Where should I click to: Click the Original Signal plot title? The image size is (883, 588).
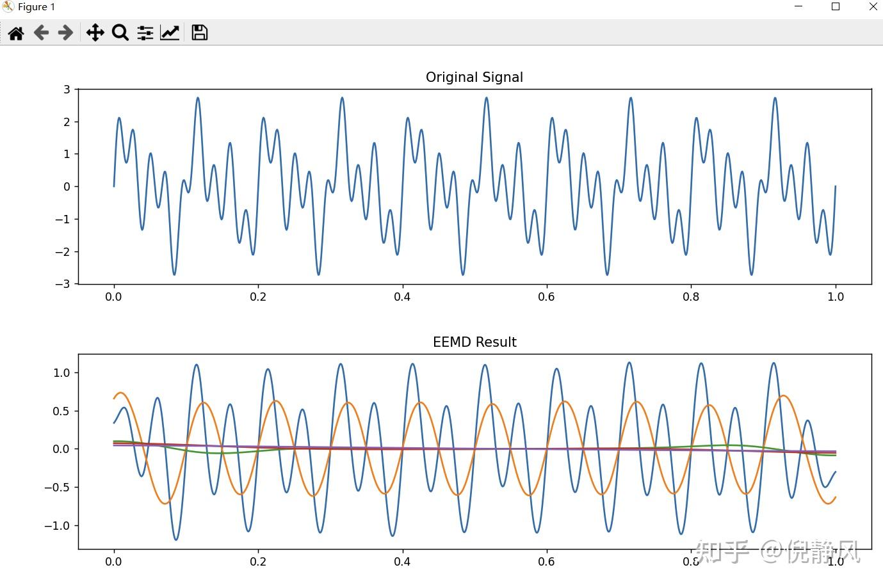point(474,77)
